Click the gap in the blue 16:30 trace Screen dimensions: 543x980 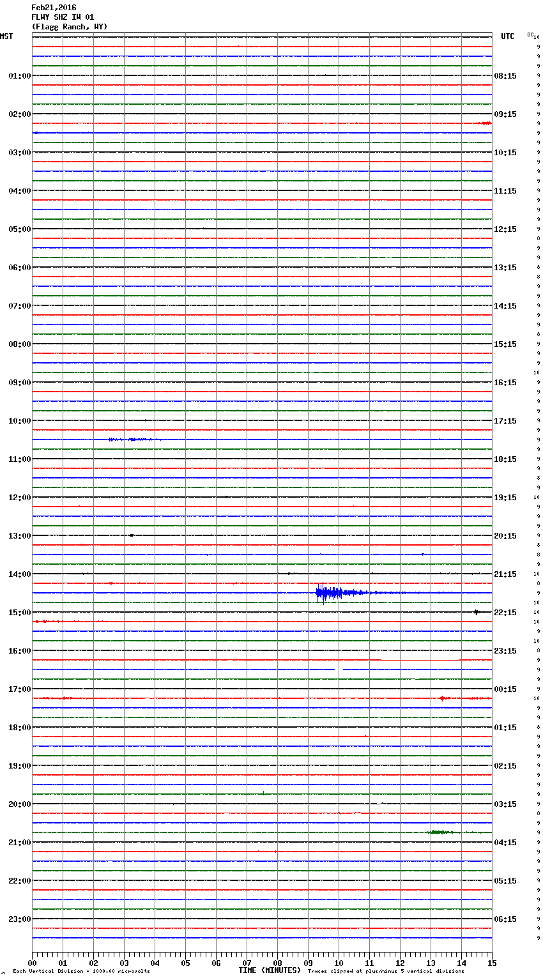[339, 670]
